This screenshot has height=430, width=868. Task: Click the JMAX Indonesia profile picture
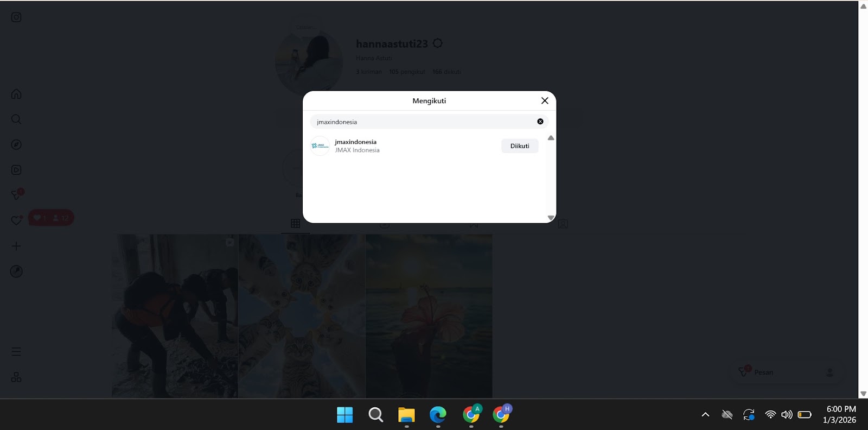320,146
